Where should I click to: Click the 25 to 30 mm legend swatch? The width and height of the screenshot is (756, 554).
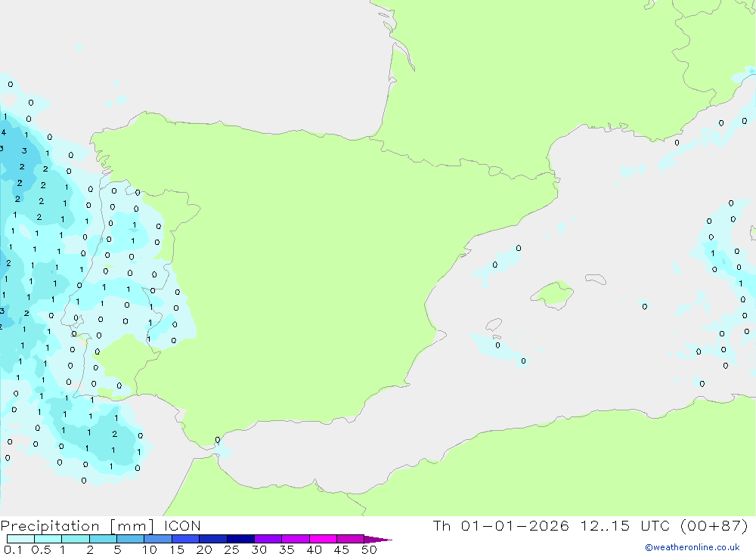[240, 539]
